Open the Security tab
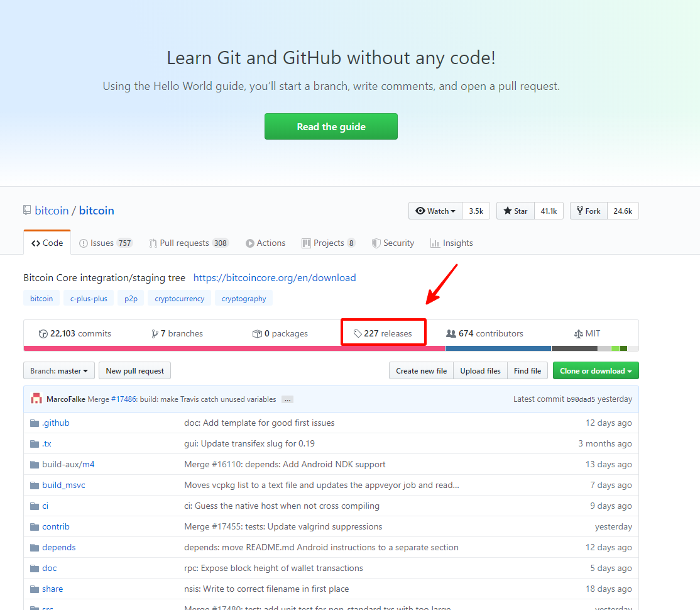This screenshot has width=700, height=610. click(393, 243)
